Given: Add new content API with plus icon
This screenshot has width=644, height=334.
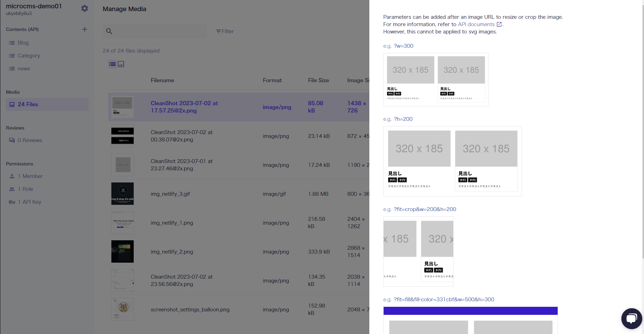Looking at the screenshot, I should click(85, 29).
